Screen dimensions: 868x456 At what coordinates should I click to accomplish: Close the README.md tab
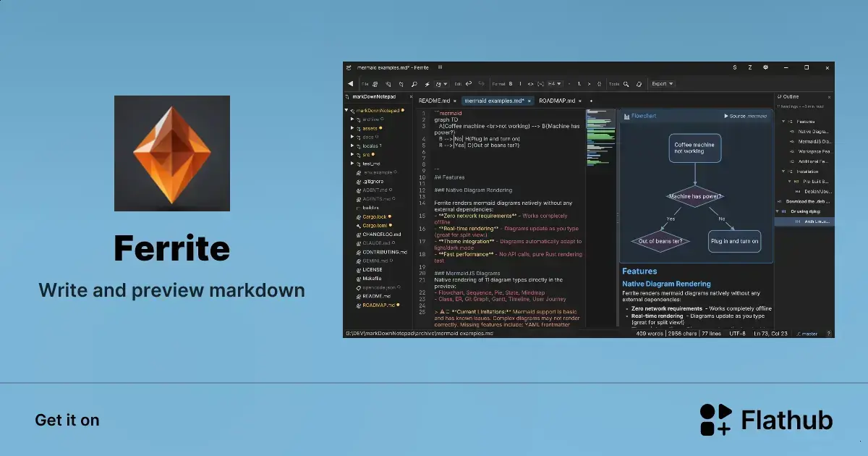[455, 101]
